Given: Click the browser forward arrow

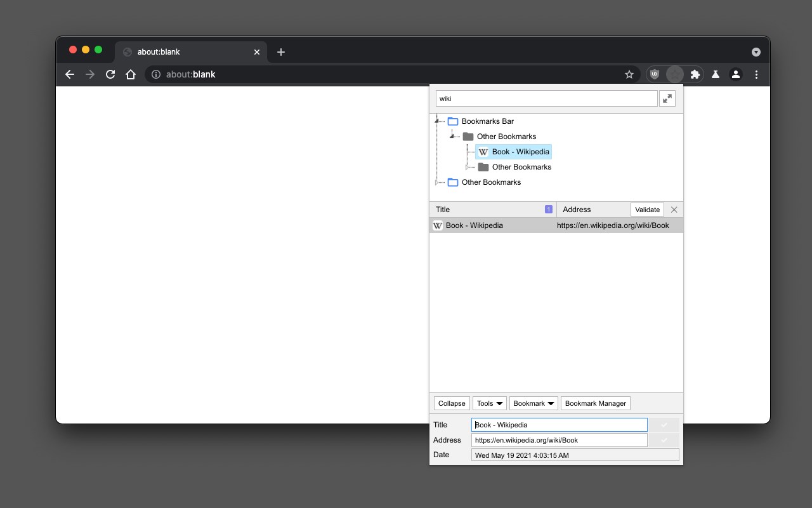Looking at the screenshot, I should tap(90, 74).
